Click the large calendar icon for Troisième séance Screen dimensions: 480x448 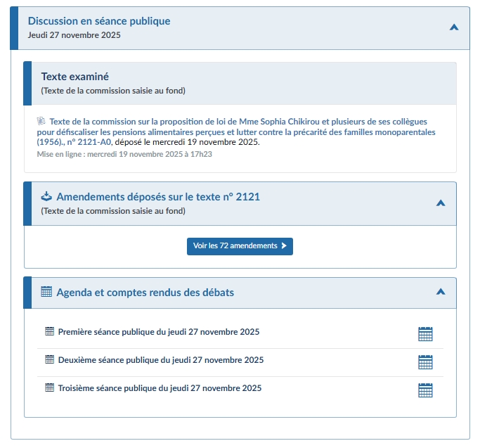click(x=425, y=390)
